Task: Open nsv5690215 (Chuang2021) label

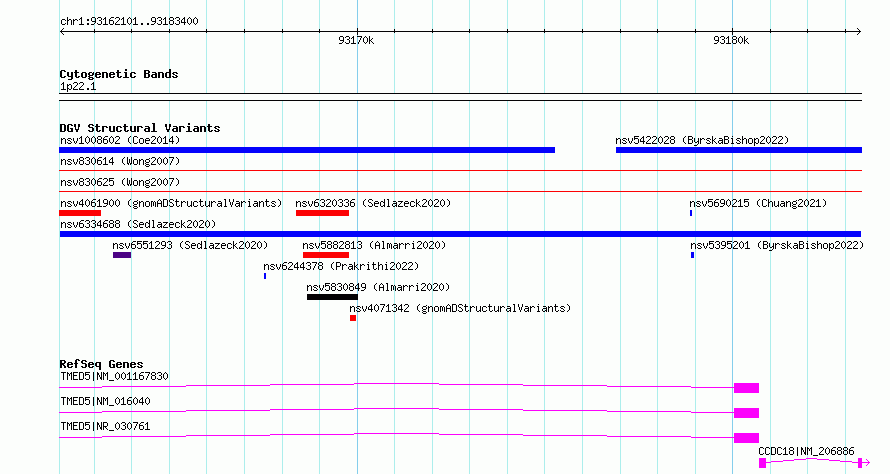Action: 758,203
